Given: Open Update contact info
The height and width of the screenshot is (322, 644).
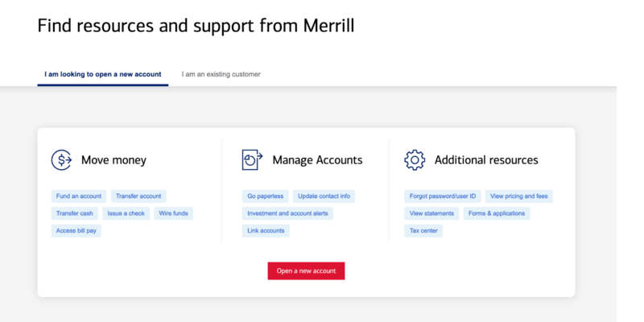Looking at the screenshot, I should pos(324,196).
